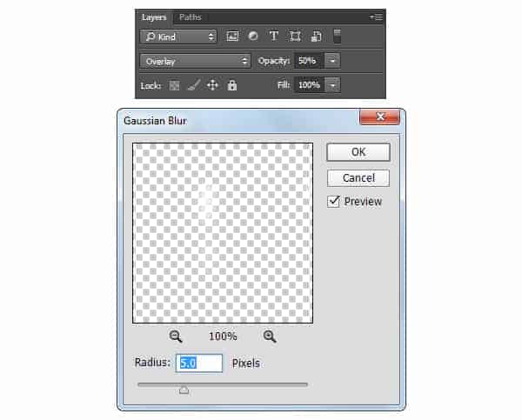The image size is (522, 420).
Task: Switch to the Paths tab
Action: [x=190, y=17]
